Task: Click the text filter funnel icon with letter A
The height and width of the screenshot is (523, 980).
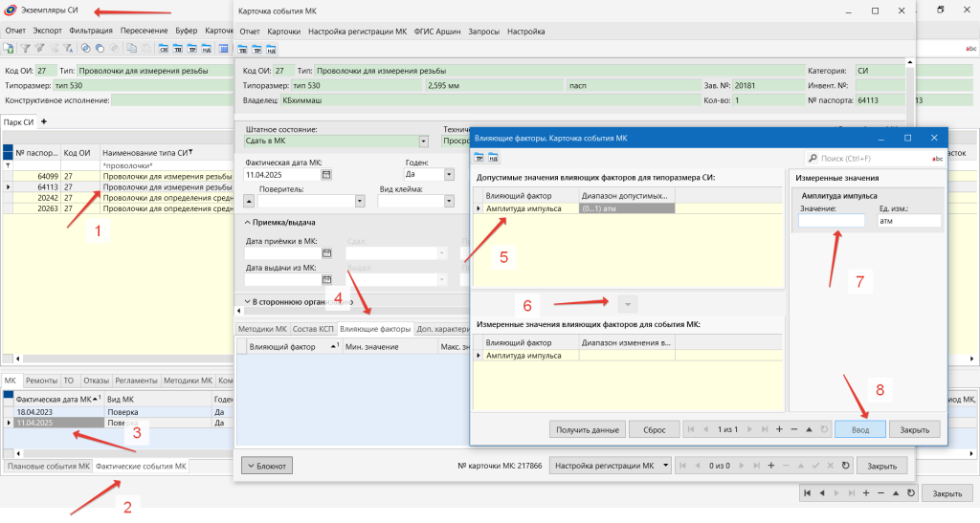Action: [68, 48]
